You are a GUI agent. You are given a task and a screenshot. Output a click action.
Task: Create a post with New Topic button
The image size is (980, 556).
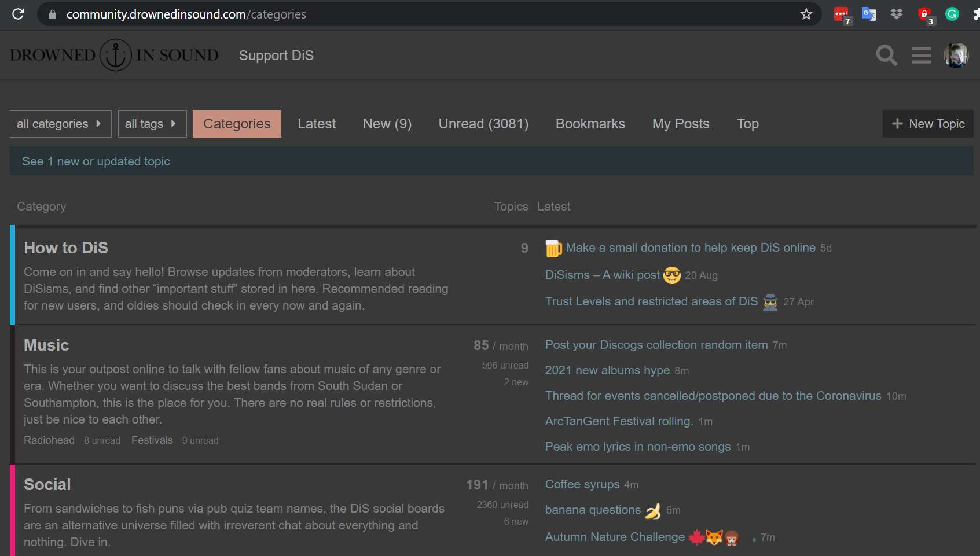pos(928,124)
